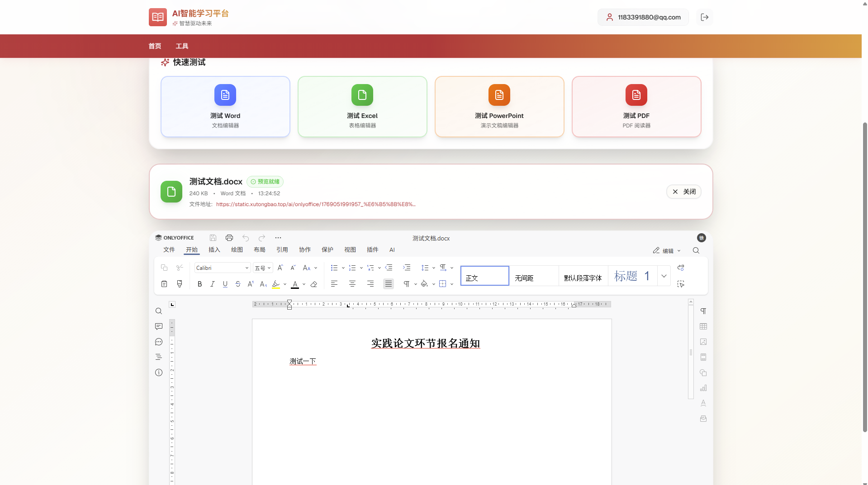Toggle italic text formatting

(212, 284)
